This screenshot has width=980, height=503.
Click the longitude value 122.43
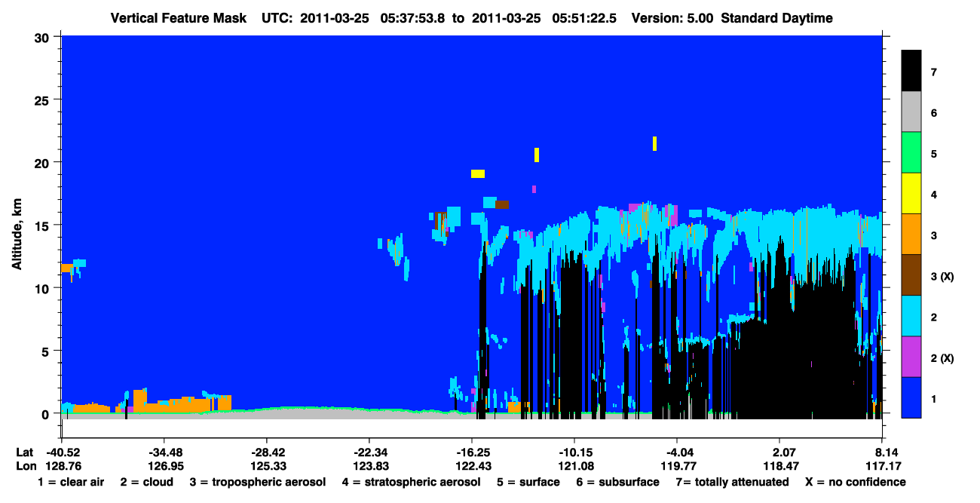(x=472, y=466)
